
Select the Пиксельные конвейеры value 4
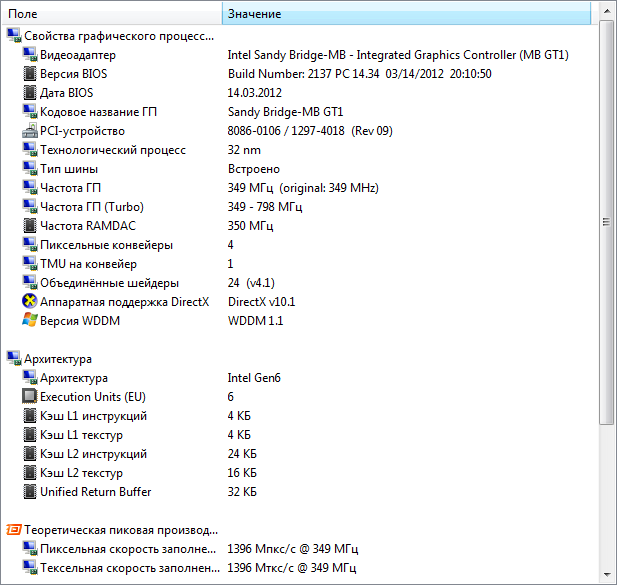(231, 245)
